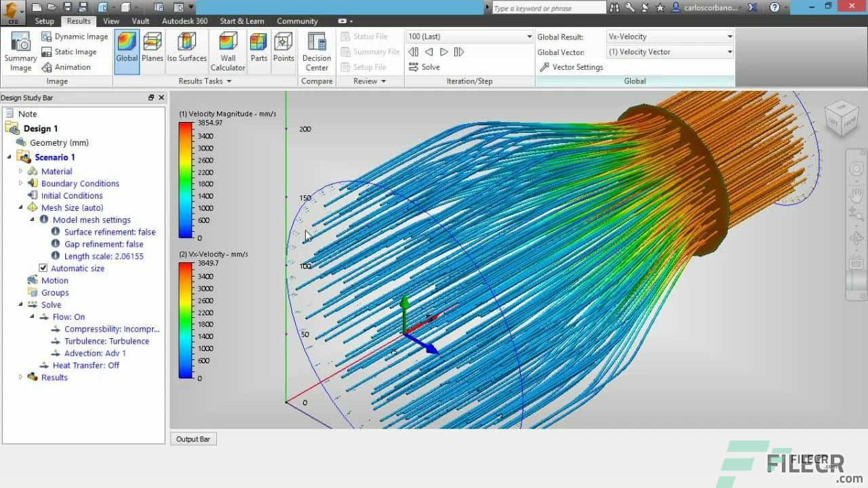Image resolution: width=868 pixels, height=488 pixels.
Task: Show the Output Bar
Action: tap(193, 439)
